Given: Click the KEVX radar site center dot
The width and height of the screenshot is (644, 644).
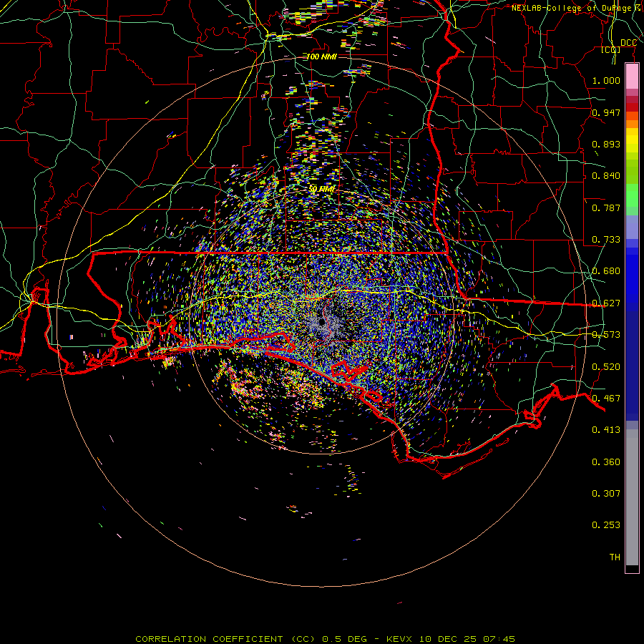Looking at the screenshot, I should [x=322, y=323].
